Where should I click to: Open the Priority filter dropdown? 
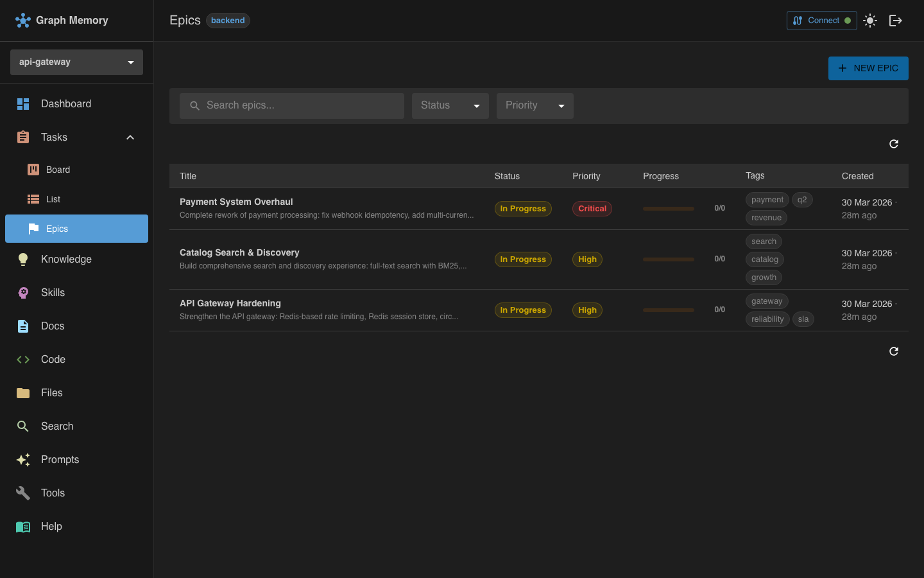coord(535,105)
